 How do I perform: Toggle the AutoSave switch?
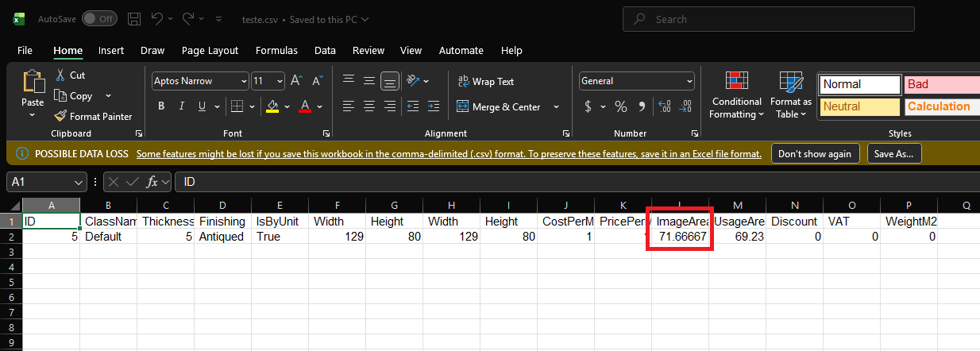99,19
